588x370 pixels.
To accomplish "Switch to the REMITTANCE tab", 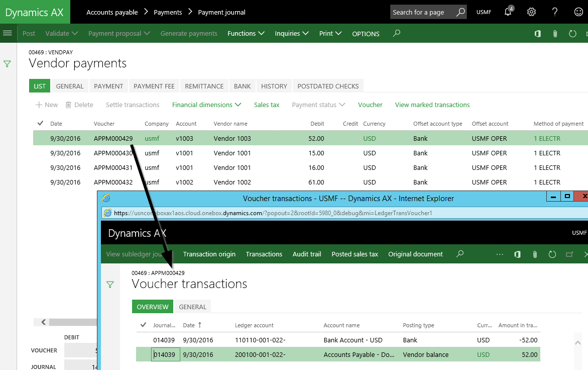I will [204, 86].
